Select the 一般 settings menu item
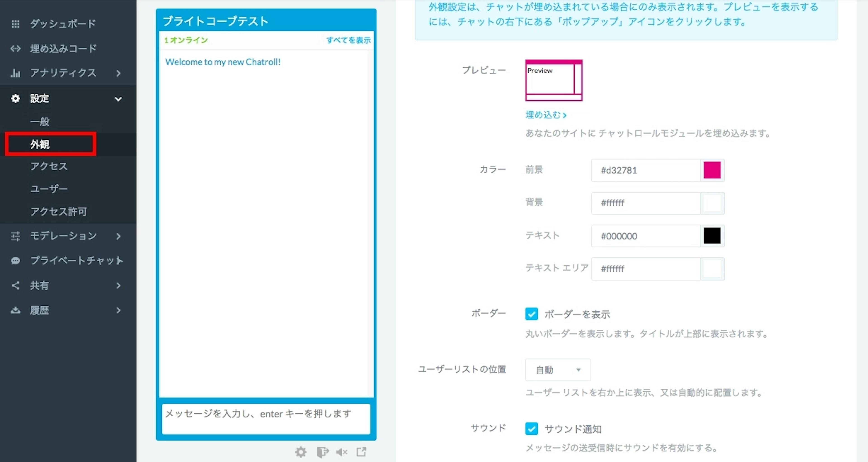The width and height of the screenshot is (868, 462). tap(40, 121)
